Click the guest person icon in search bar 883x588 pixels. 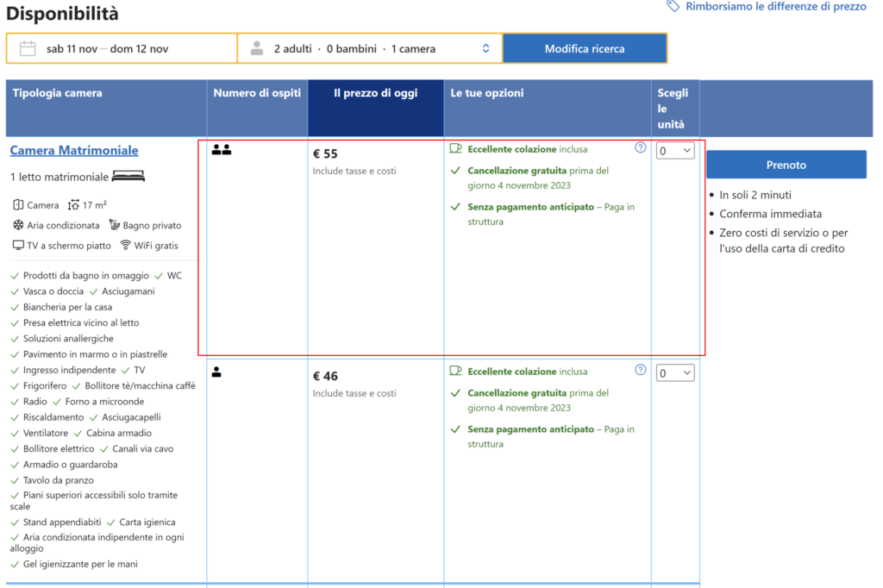(x=256, y=48)
